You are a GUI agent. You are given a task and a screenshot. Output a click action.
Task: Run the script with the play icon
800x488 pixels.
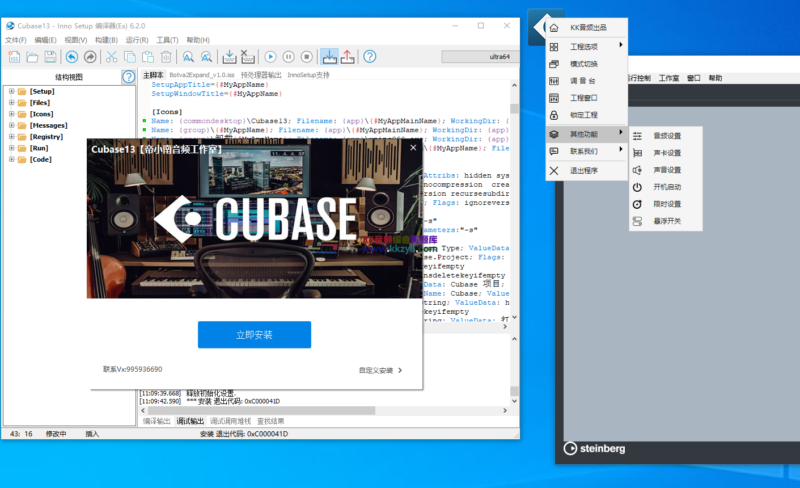point(270,57)
